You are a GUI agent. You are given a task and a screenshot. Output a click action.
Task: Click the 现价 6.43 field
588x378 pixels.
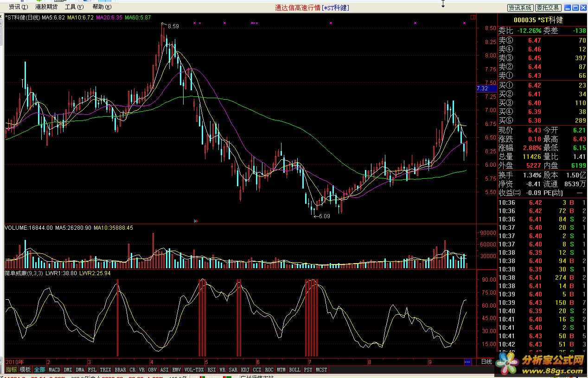(520, 130)
